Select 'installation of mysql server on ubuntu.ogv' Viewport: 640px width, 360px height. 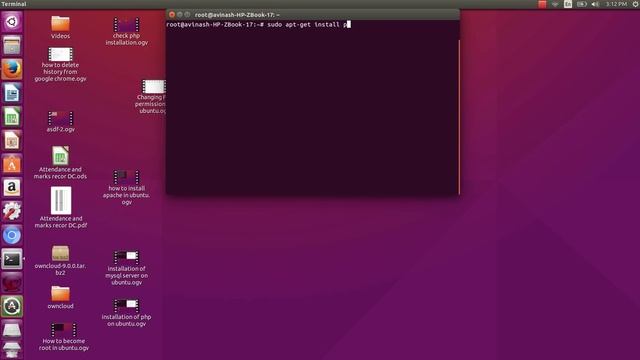127,268
